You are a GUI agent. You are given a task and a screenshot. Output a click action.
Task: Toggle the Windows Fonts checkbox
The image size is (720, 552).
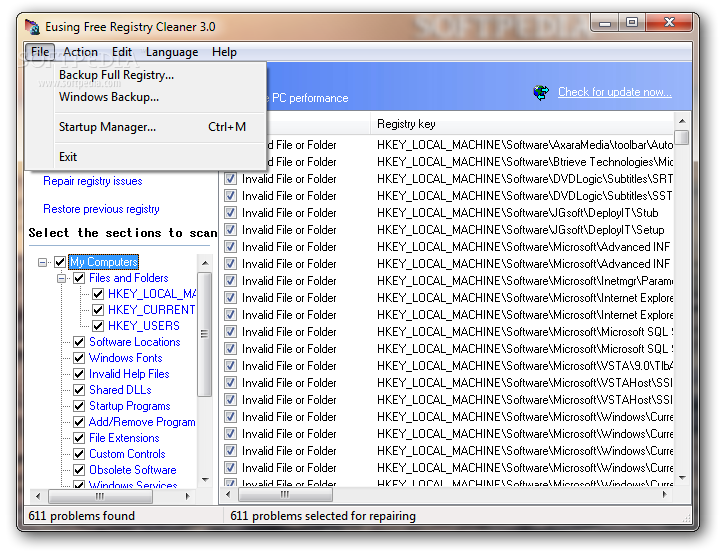point(79,358)
